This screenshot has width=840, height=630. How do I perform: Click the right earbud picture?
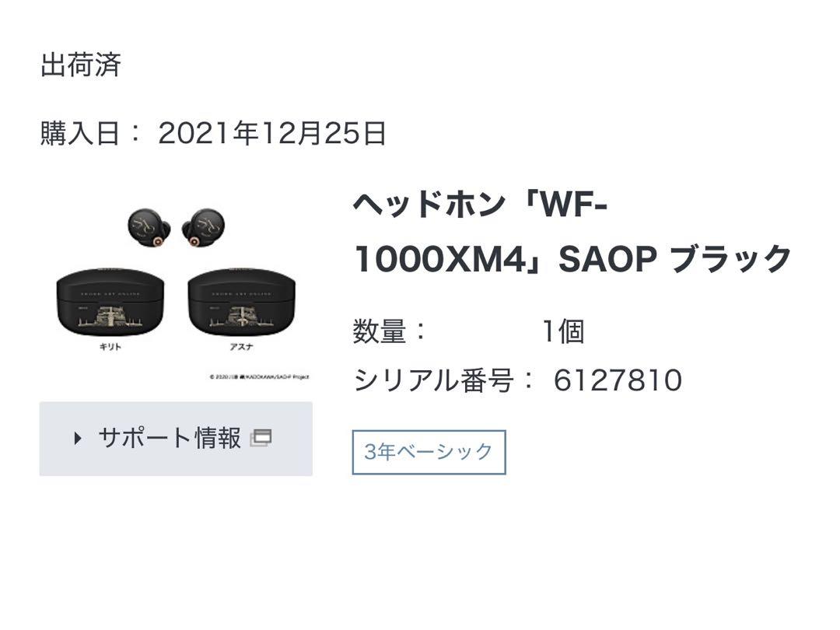203,227
